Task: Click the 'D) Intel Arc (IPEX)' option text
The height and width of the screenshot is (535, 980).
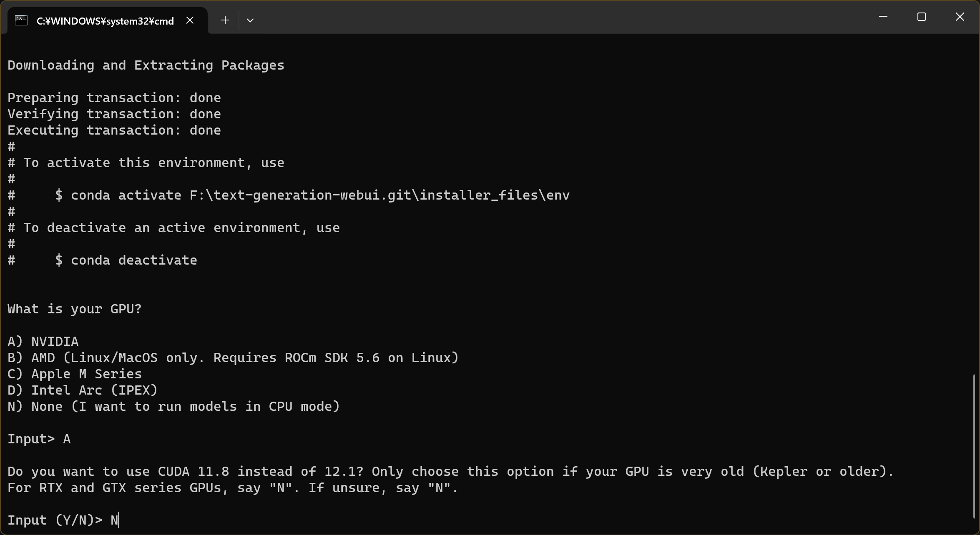Action: coord(83,390)
